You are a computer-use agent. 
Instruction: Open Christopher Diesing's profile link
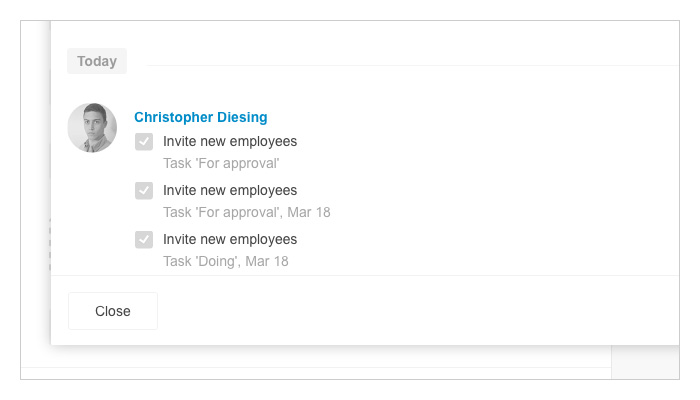click(200, 117)
